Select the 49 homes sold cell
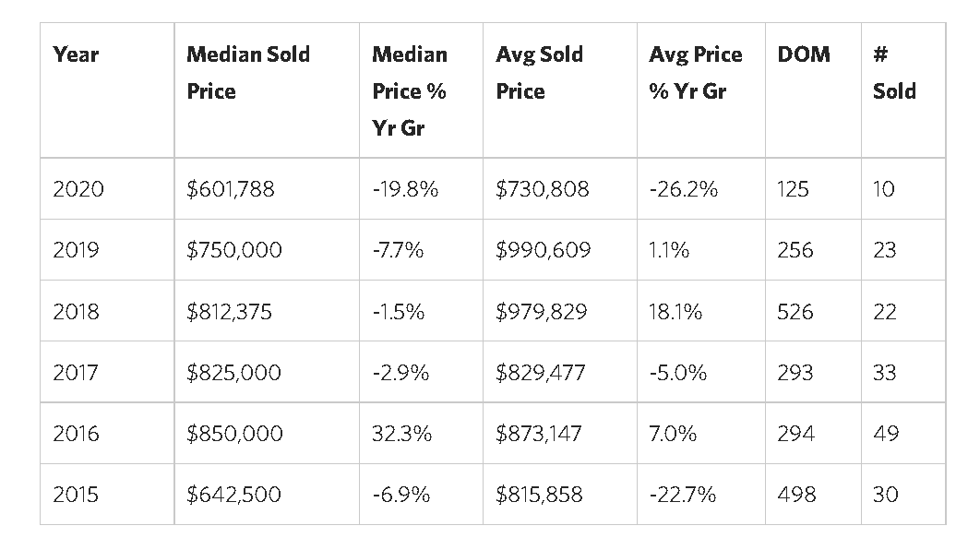980x550 pixels. click(x=886, y=434)
